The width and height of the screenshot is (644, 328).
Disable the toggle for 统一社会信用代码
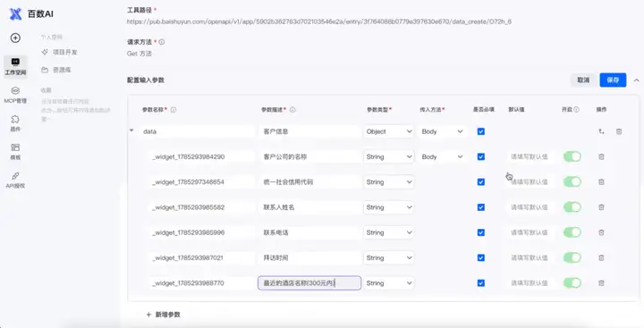click(x=572, y=181)
